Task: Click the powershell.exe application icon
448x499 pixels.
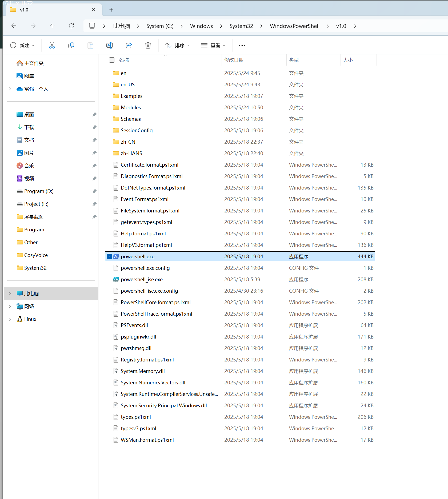Action: pyautogui.click(x=116, y=256)
